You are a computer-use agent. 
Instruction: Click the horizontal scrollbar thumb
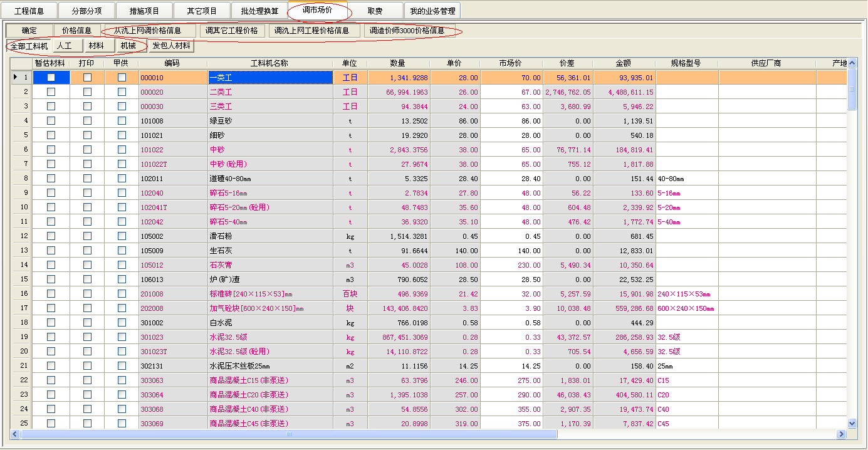click(x=288, y=434)
